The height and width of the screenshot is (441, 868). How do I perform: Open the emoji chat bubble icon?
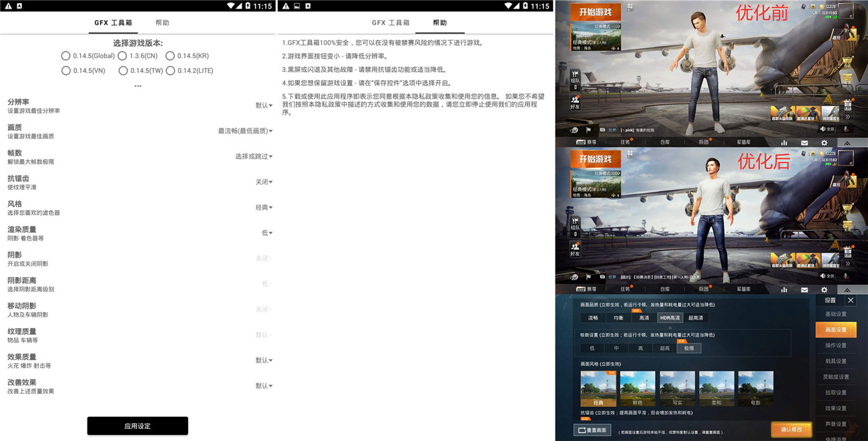point(574,130)
